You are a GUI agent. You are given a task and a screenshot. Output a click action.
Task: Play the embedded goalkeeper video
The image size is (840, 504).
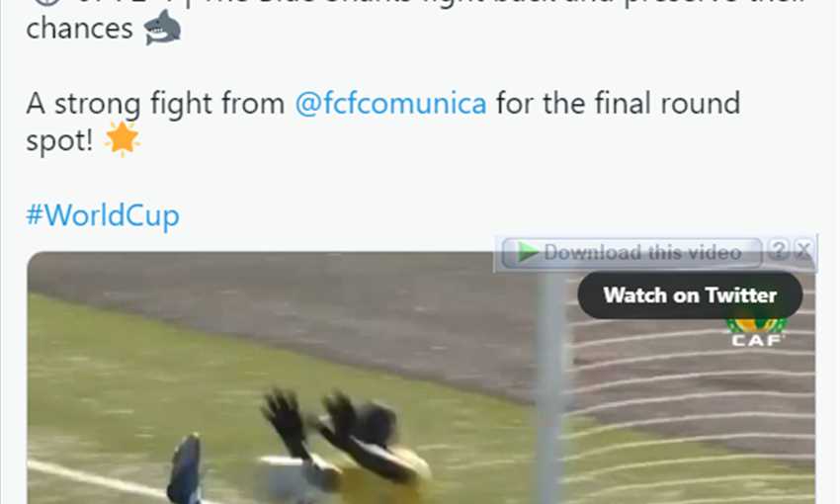tap(421, 378)
